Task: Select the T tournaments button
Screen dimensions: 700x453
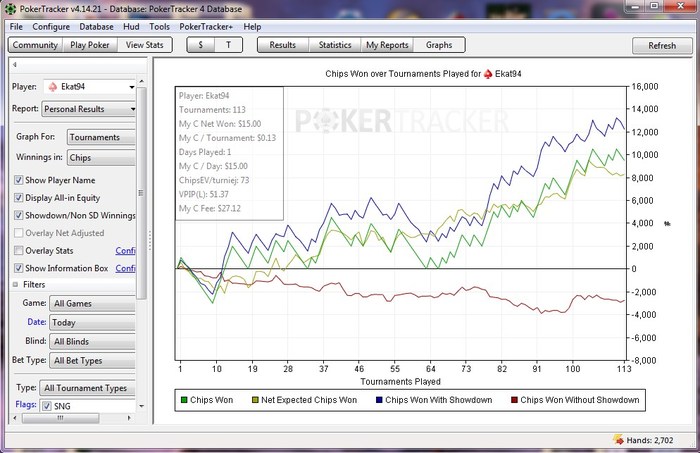Action: (x=229, y=45)
